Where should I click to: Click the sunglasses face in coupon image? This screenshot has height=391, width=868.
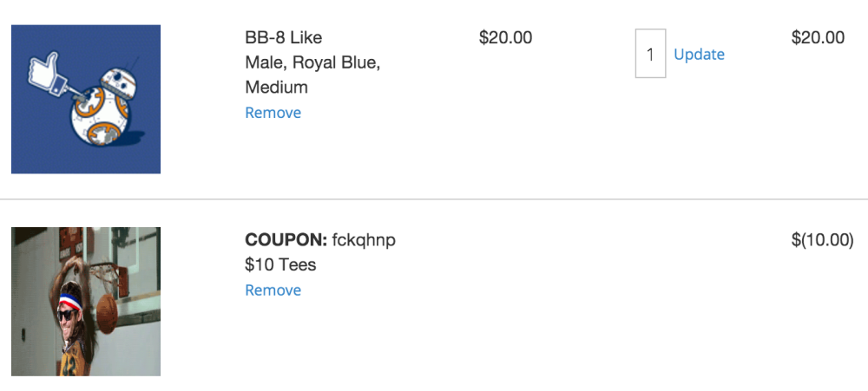click(68, 314)
